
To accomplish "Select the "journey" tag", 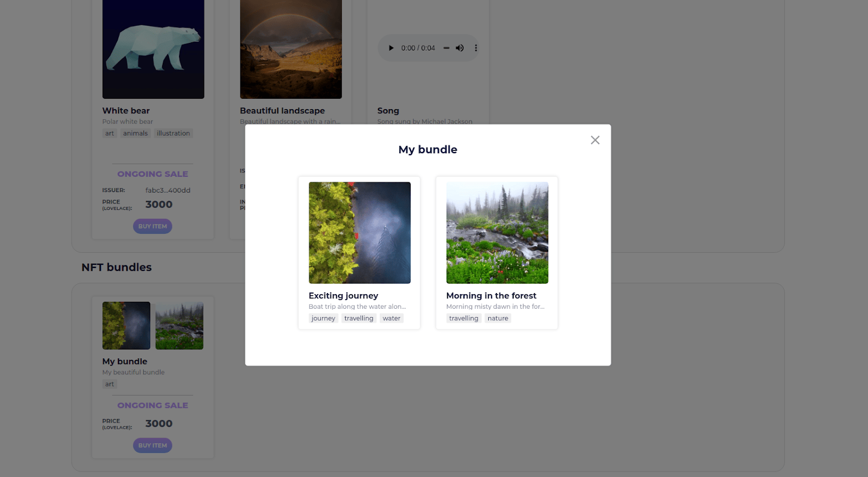I will tap(323, 319).
